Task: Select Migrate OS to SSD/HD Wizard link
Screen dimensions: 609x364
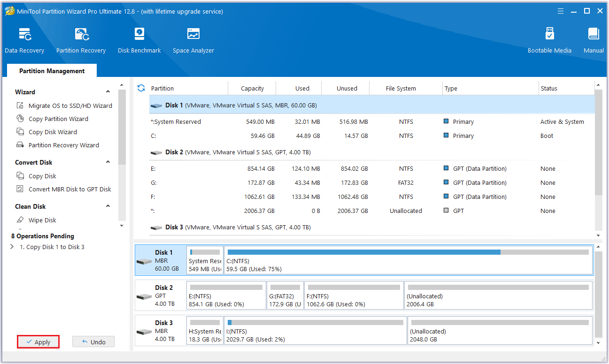Action: point(70,106)
